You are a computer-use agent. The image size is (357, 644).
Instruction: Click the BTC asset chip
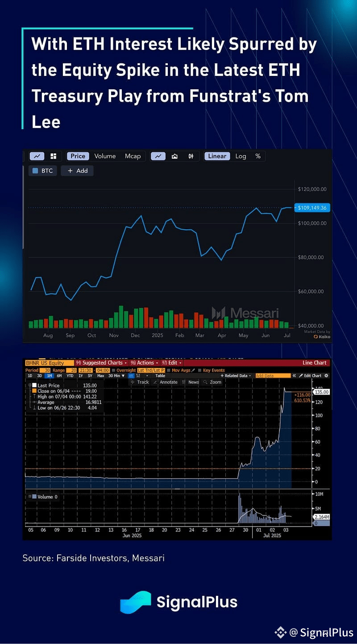43,170
